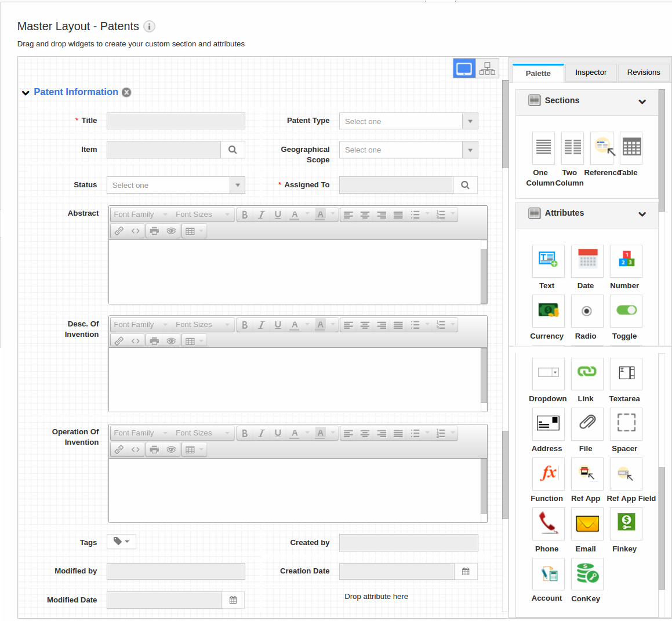
Task: Toggle italic in Operation Of Invention editor
Action: tap(261, 433)
